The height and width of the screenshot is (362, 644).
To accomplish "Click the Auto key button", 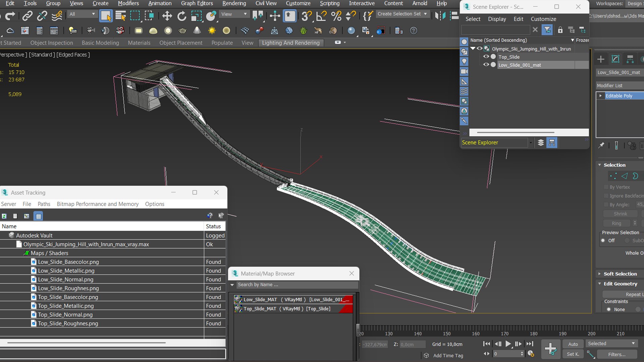I will [573, 344].
